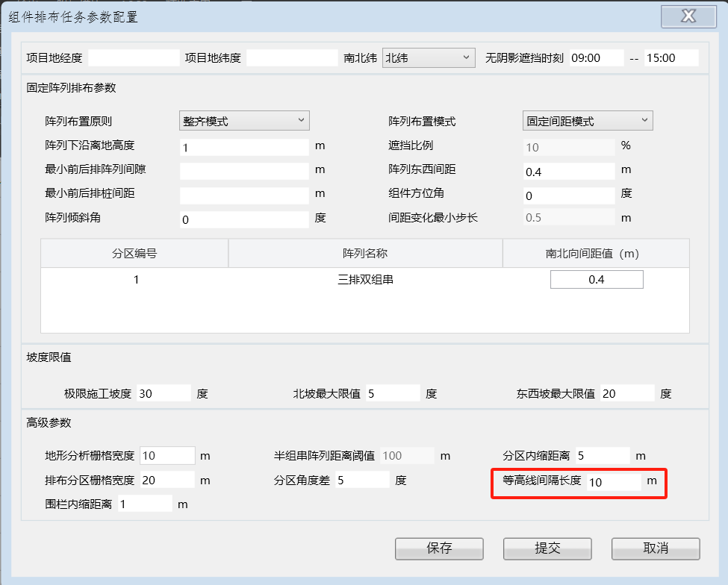Select the 09:00 start time field

pos(596,57)
